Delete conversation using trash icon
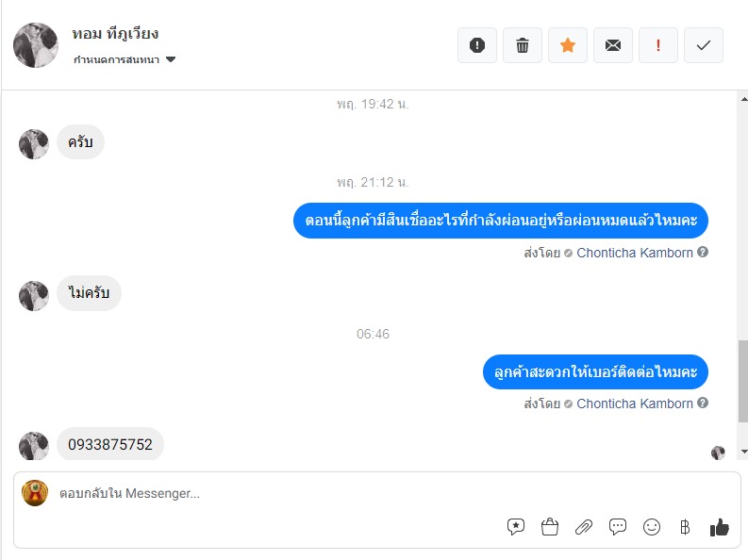 (x=523, y=45)
